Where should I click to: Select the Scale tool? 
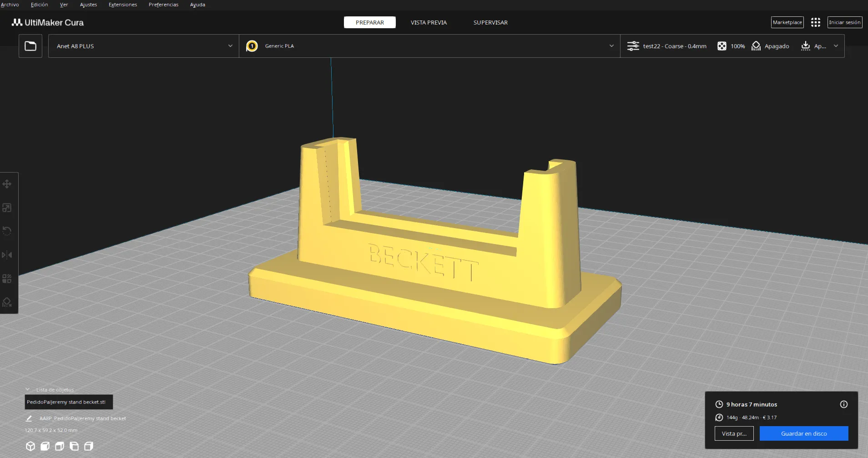pyautogui.click(x=7, y=208)
